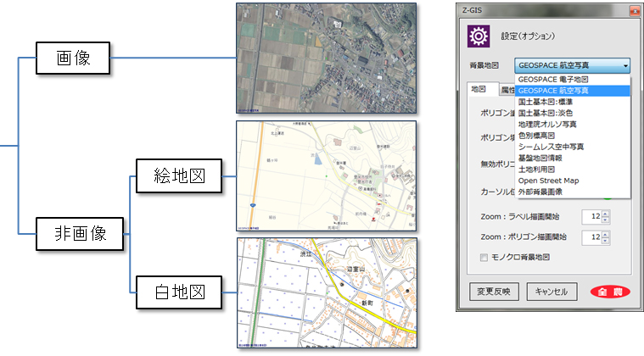Image resolution: width=644 pixels, height=356 pixels.
Task: Close the Z-GIS settings dialog
Action: point(631,11)
